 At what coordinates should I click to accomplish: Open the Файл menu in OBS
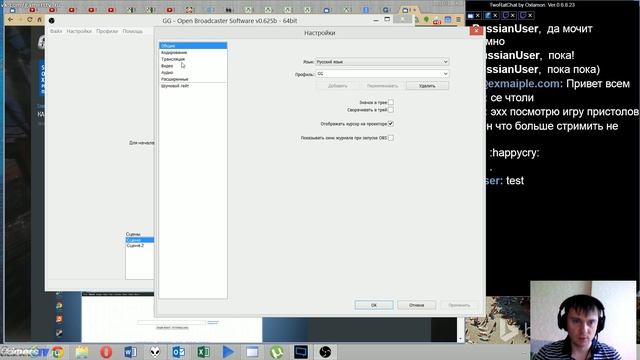56,31
